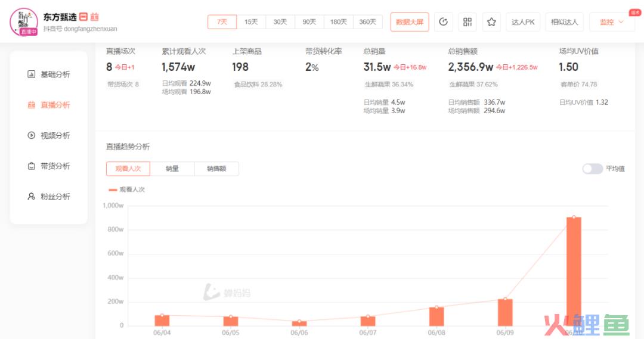Click the 生鲜蔬果 36.34% text
The image size is (644, 339).
pos(389,85)
